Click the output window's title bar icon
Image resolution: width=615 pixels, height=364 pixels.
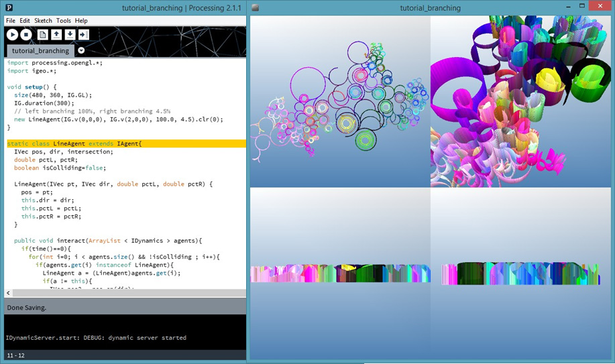(x=256, y=8)
